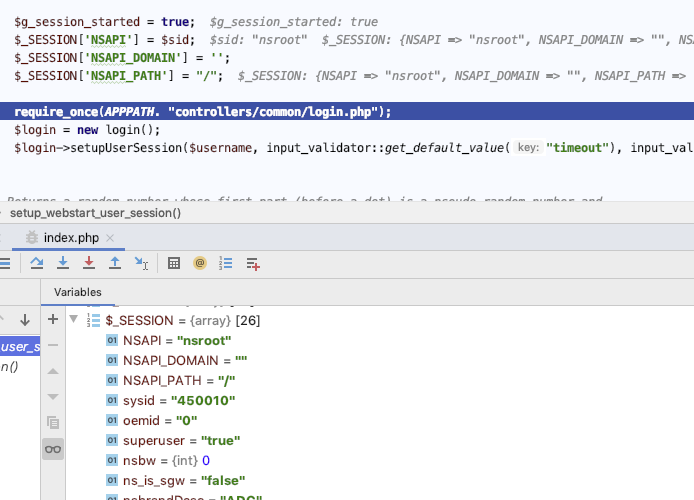Select the Variables panel tab
Image resolution: width=694 pixels, height=500 pixels.
[x=77, y=292]
